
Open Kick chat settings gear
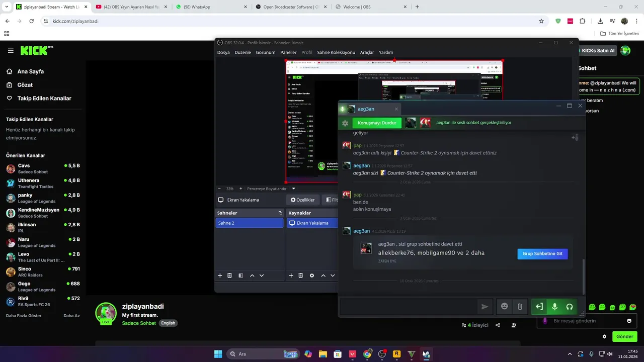coord(604,336)
